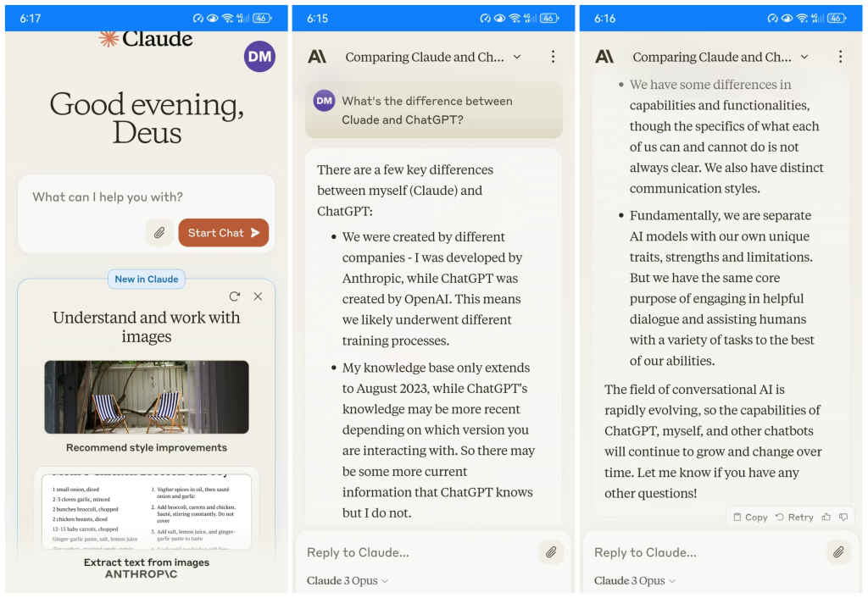Expand the conversation title dropdown in rightmost screen
Viewport: 868px width, 598px height.
pyautogui.click(x=804, y=57)
